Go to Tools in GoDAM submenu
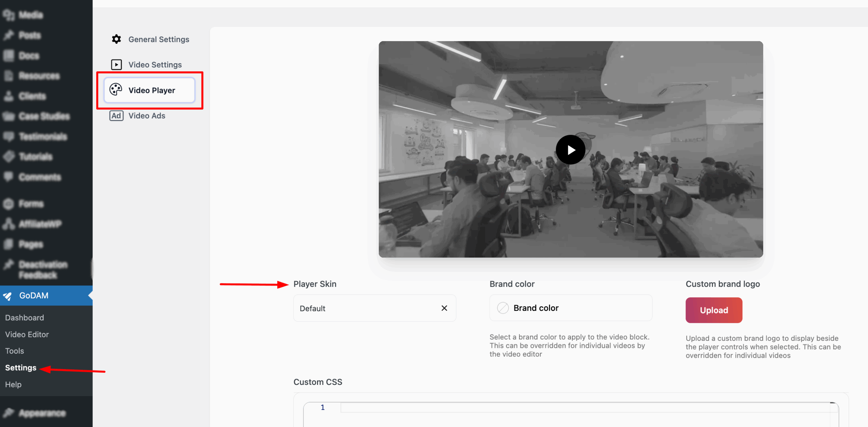 (15, 351)
